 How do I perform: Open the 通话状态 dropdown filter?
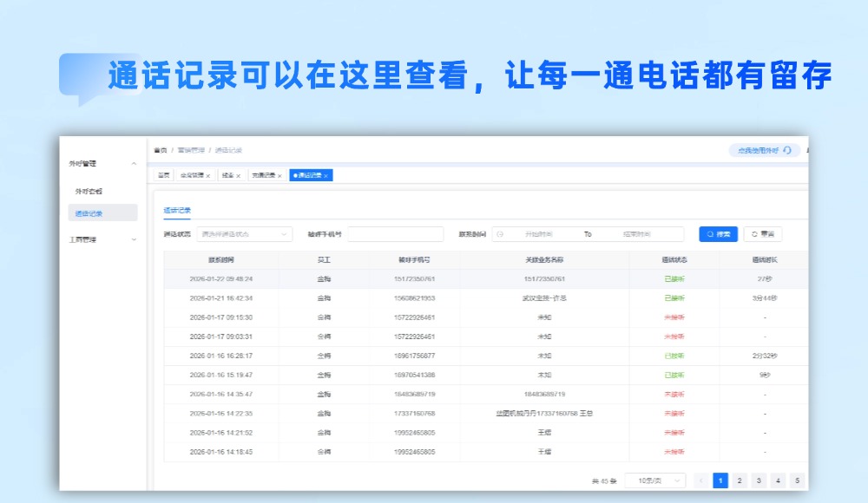(x=244, y=234)
